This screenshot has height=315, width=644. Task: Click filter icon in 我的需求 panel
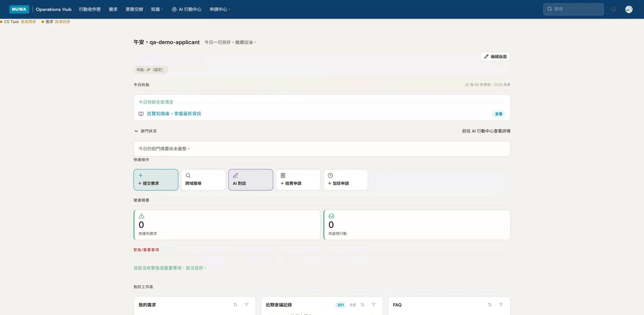click(x=247, y=305)
